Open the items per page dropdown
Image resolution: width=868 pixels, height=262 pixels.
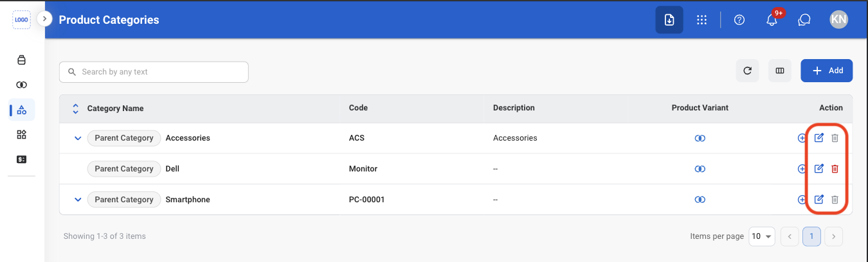pyautogui.click(x=762, y=236)
